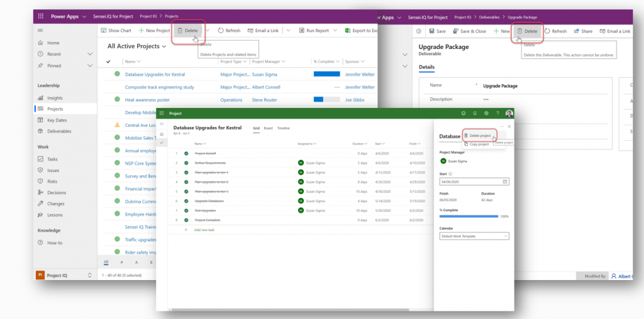Image resolution: width=644 pixels, height=319 pixels.
Task: Click Save & Close in Deliverable window
Action: 469,31
